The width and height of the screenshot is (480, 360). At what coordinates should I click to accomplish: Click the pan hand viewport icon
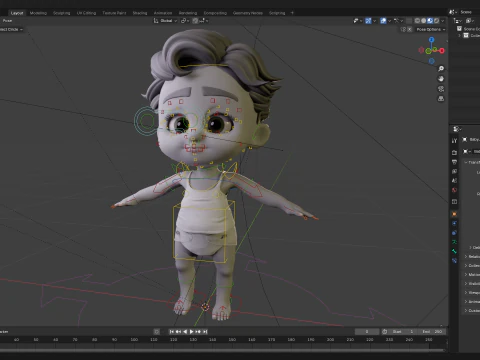coord(441,79)
